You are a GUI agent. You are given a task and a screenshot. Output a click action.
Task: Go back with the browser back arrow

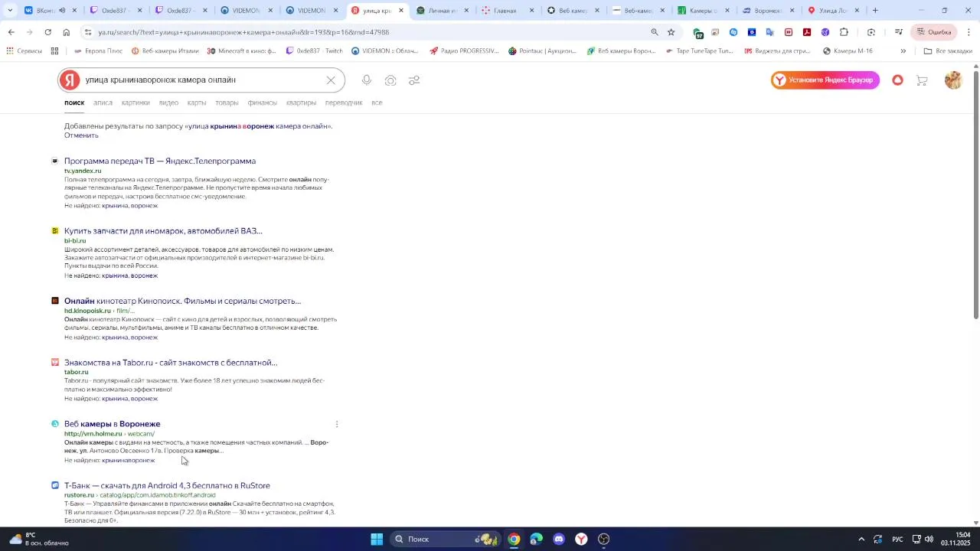pos(11,32)
